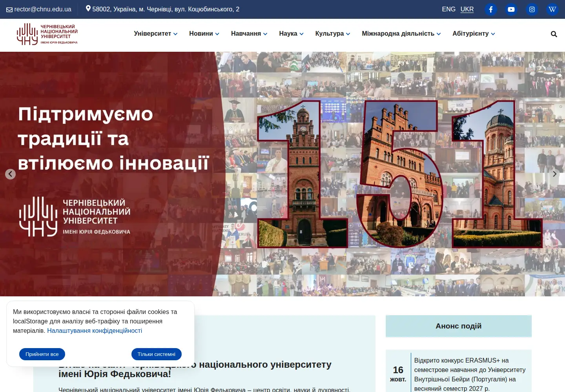Open the Абітурієнту menu

(474, 34)
